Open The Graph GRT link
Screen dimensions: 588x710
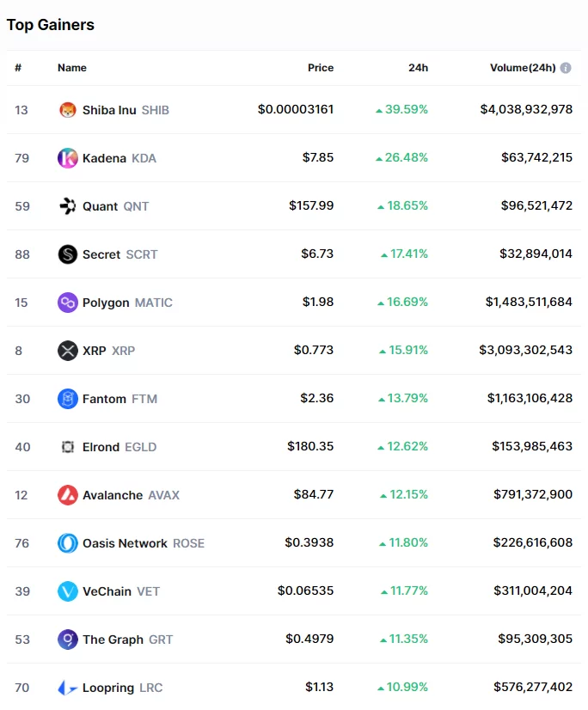click(x=127, y=640)
